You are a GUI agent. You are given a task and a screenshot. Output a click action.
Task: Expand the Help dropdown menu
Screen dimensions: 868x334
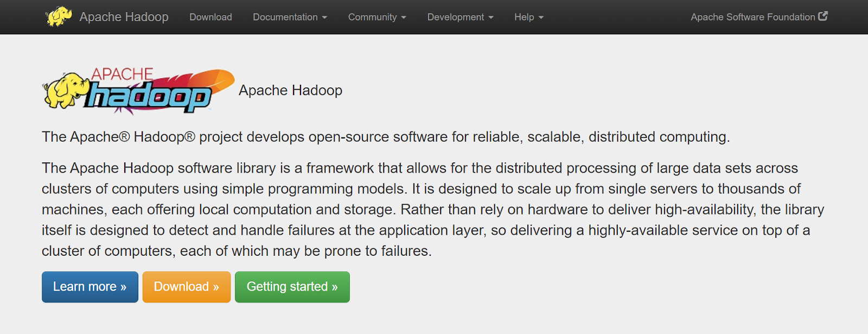tap(528, 17)
